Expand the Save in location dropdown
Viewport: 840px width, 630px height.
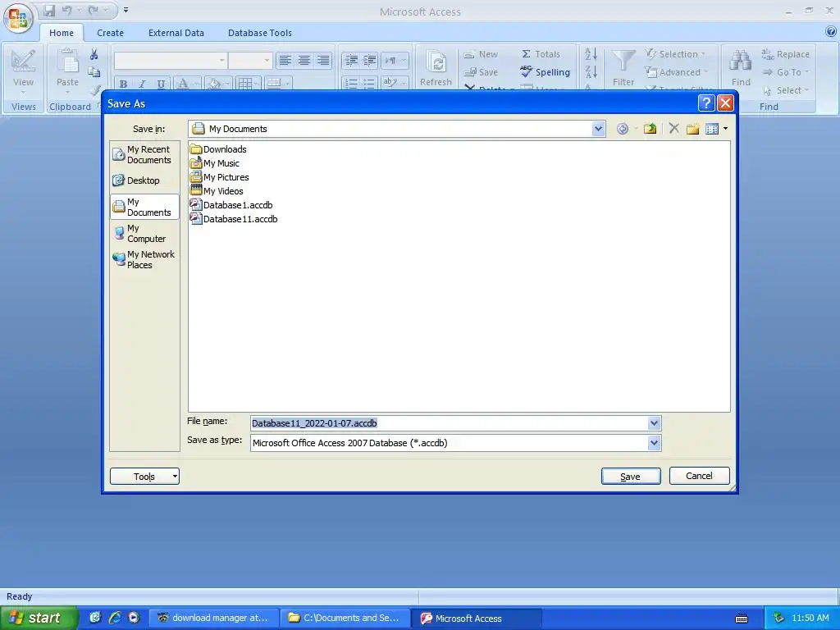598,129
